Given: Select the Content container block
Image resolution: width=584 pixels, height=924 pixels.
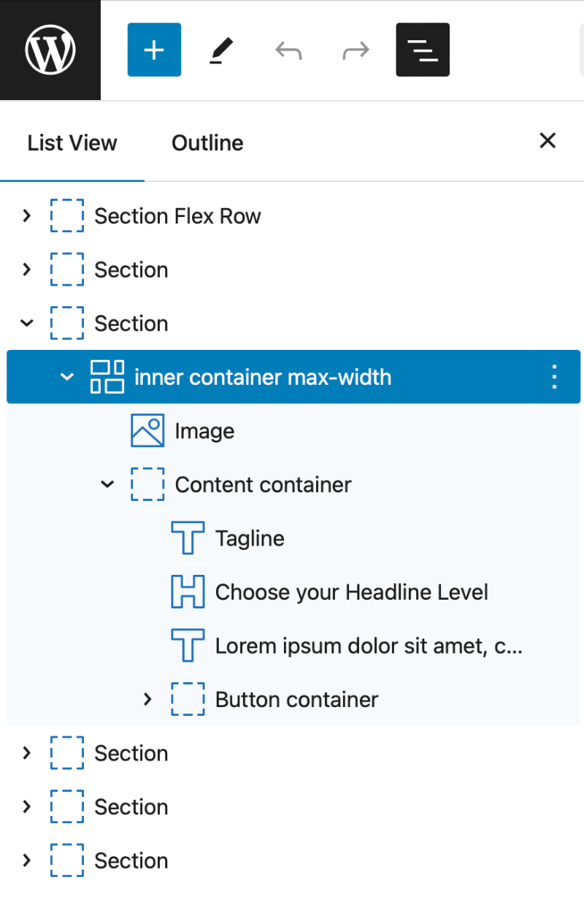Looking at the screenshot, I should point(263,484).
